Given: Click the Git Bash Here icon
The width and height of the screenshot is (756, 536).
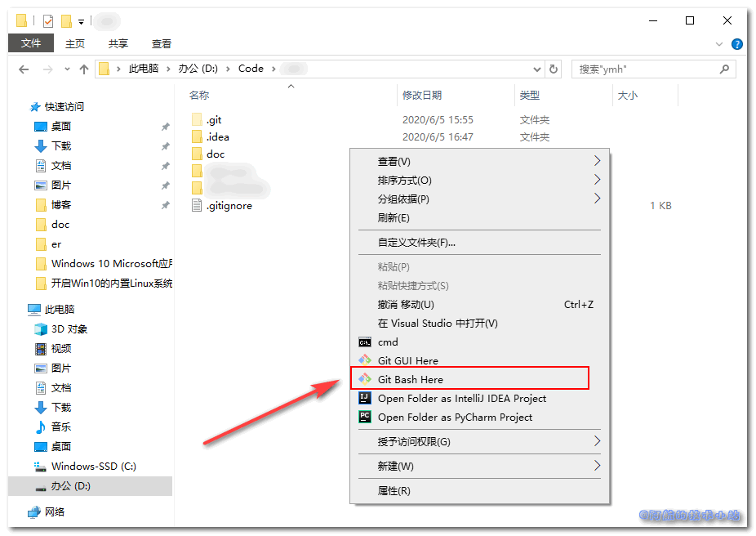Looking at the screenshot, I should [365, 379].
